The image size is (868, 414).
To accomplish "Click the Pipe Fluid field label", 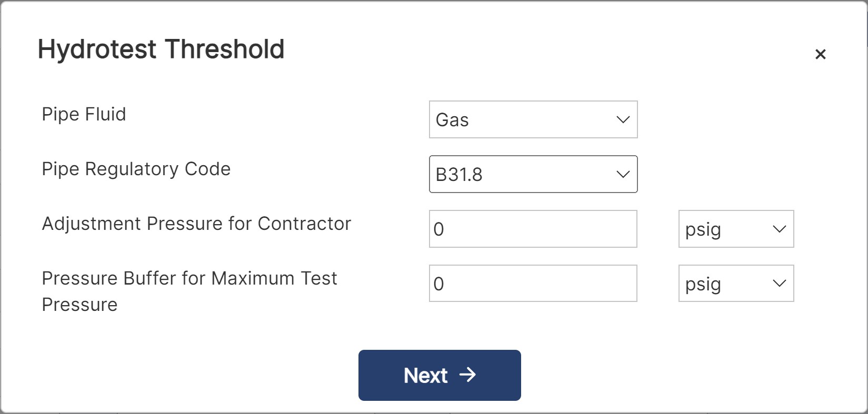I will 84,115.
